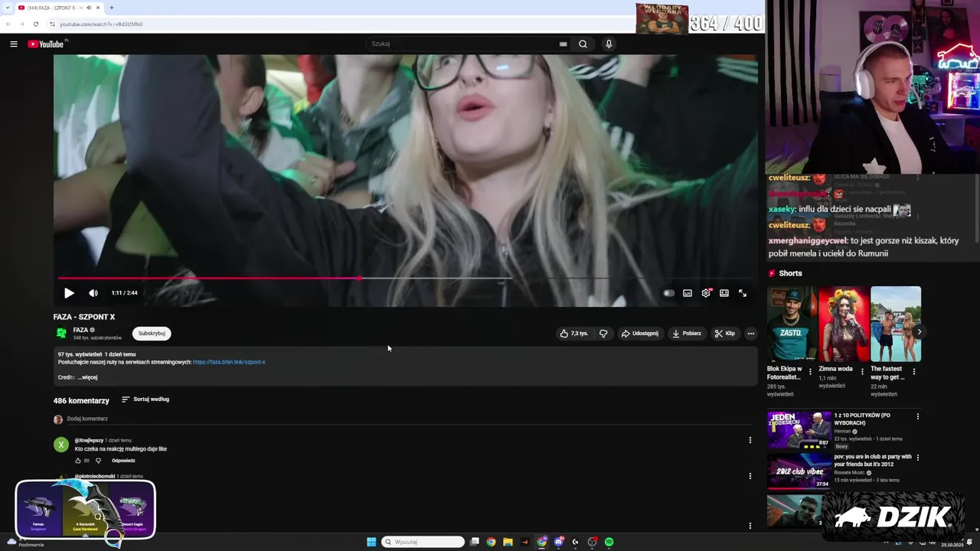Open the Sortuj według comment sorting menu
Image resolution: width=980 pixels, height=551 pixels.
pyautogui.click(x=145, y=399)
